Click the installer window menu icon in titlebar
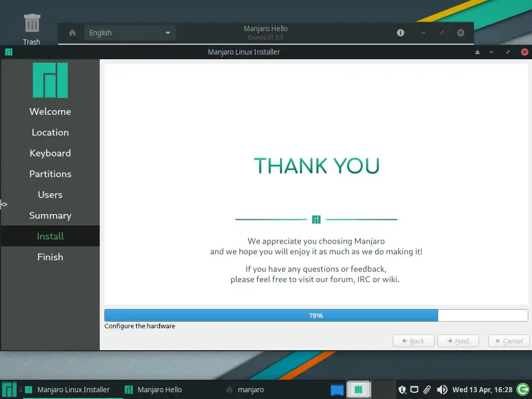The width and height of the screenshot is (532, 399). click(x=9, y=52)
